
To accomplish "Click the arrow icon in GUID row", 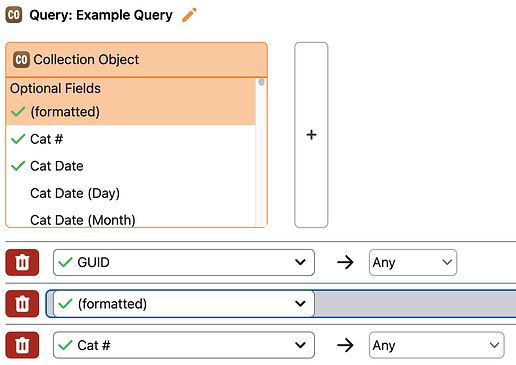I will click(345, 262).
